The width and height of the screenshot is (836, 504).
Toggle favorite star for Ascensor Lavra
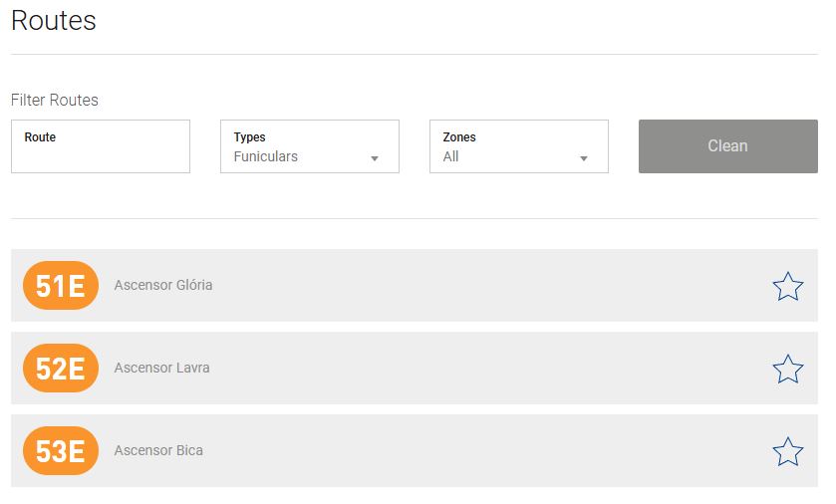787,369
